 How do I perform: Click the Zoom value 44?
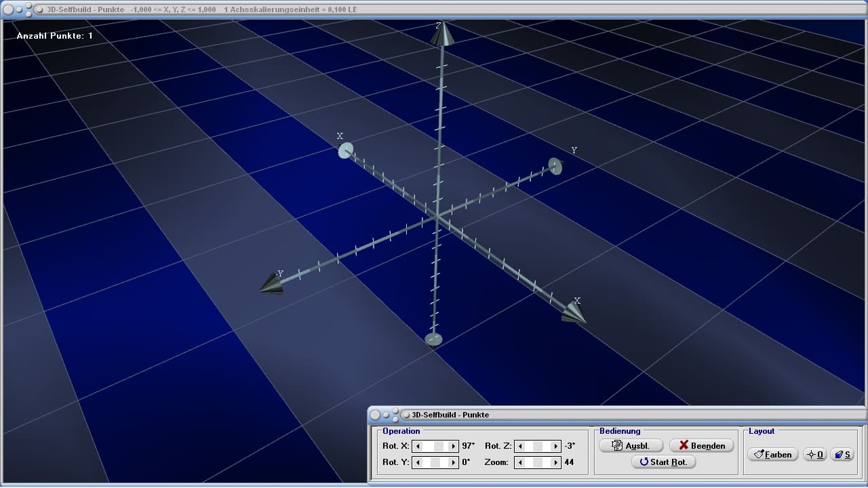point(569,462)
